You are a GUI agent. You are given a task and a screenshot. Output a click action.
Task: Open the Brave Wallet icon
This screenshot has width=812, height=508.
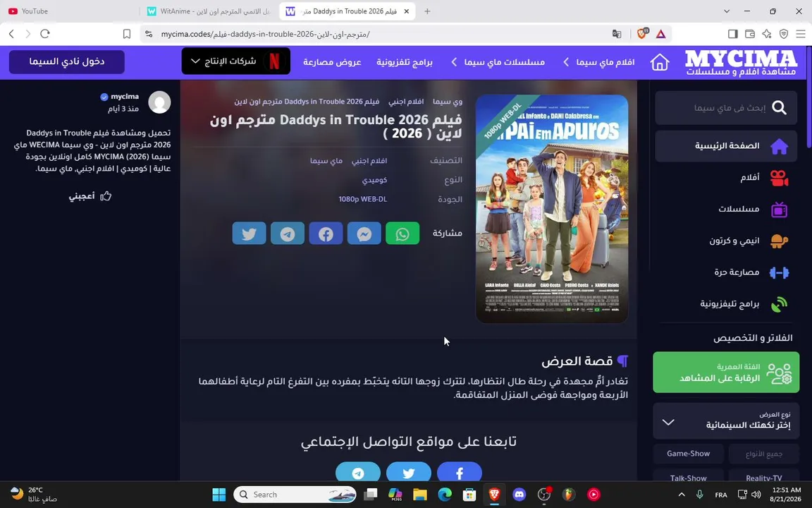(x=750, y=34)
